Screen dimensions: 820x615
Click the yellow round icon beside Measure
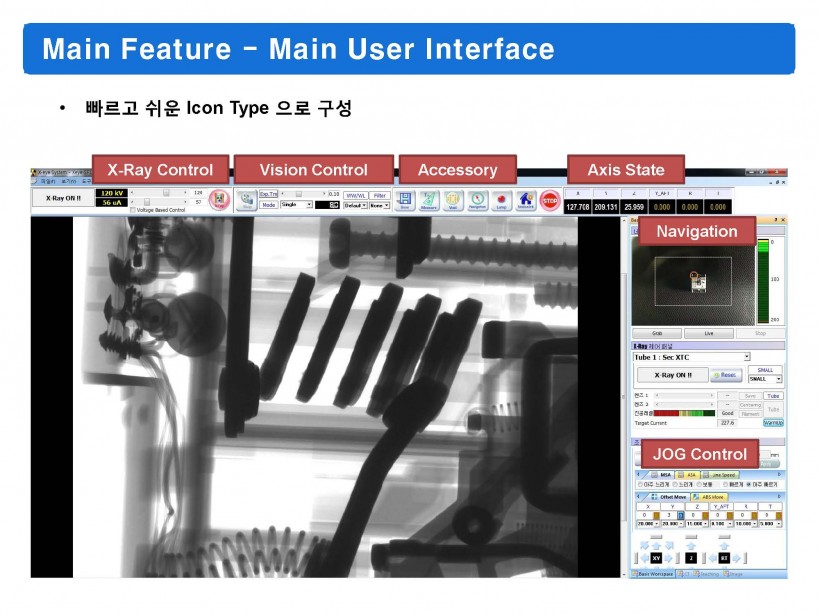coord(453,200)
